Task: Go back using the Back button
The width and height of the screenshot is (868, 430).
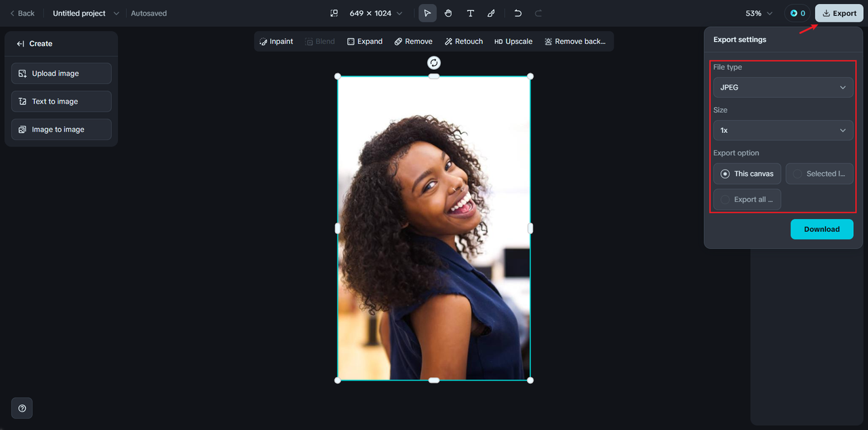Action: [22, 14]
